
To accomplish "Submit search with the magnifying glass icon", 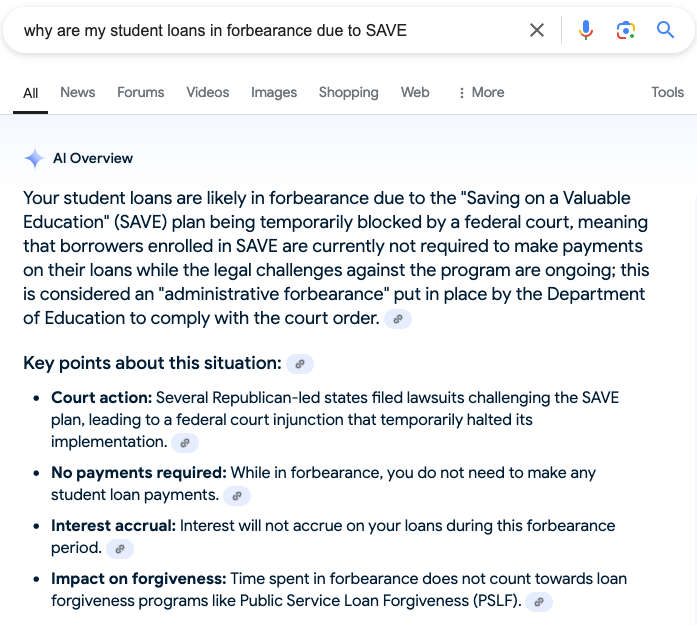I will 665,30.
